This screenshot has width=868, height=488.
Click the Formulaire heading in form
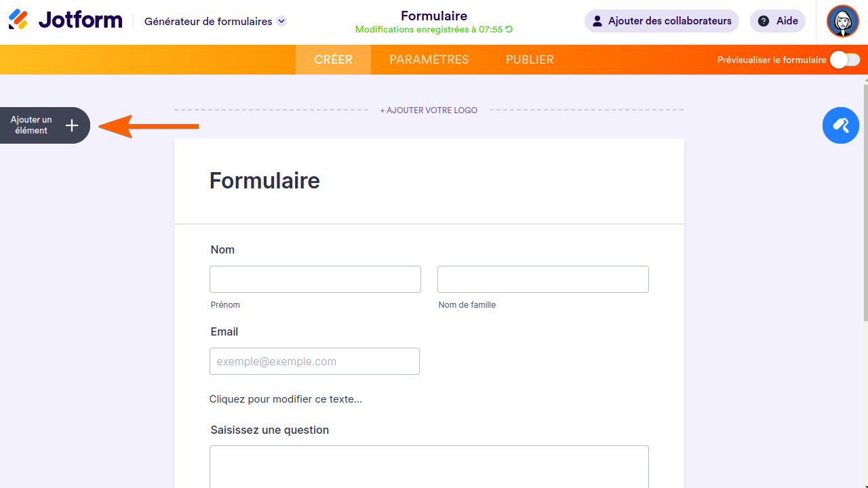264,181
